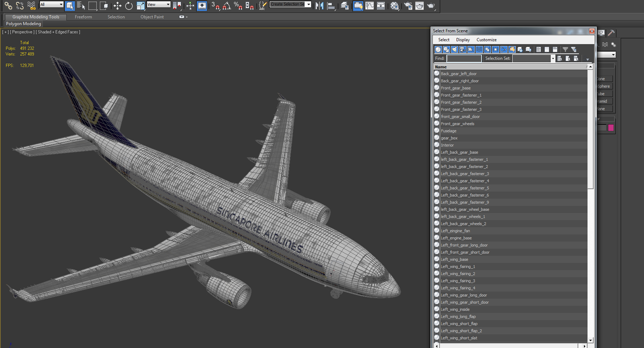Image resolution: width=644 pixels, height=348 pixels.
Task: Open the View reference coordinate dropdown
Action: [x=158, y=4]
